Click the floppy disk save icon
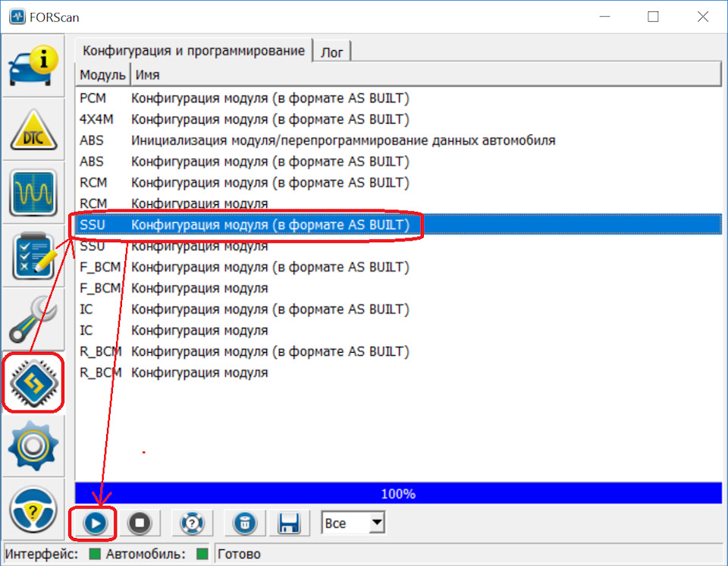Screen dimensions: 728x566 click(289, 524)
